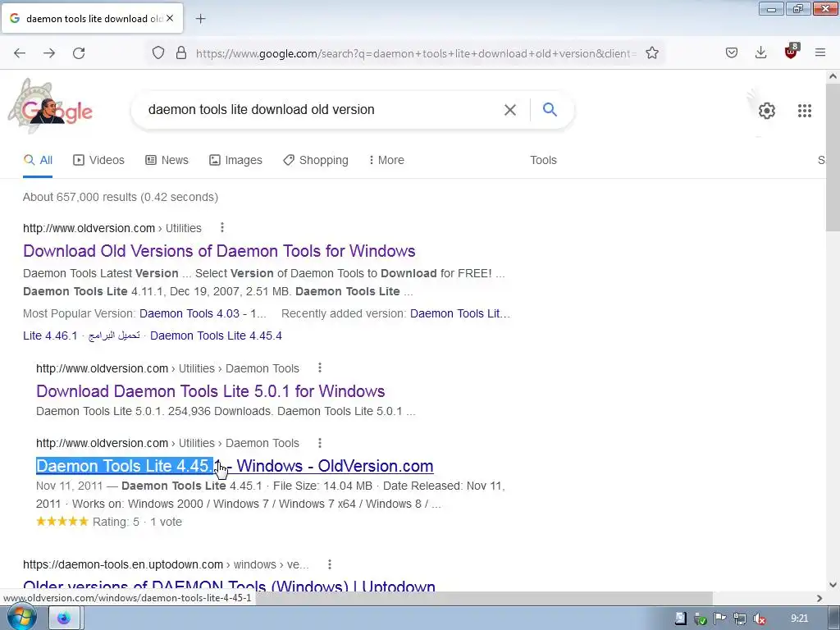This screenshot has height=630, width=840.
Task: Click the five-star rating of 4.45.1 result
Action: tap(62, 521)
